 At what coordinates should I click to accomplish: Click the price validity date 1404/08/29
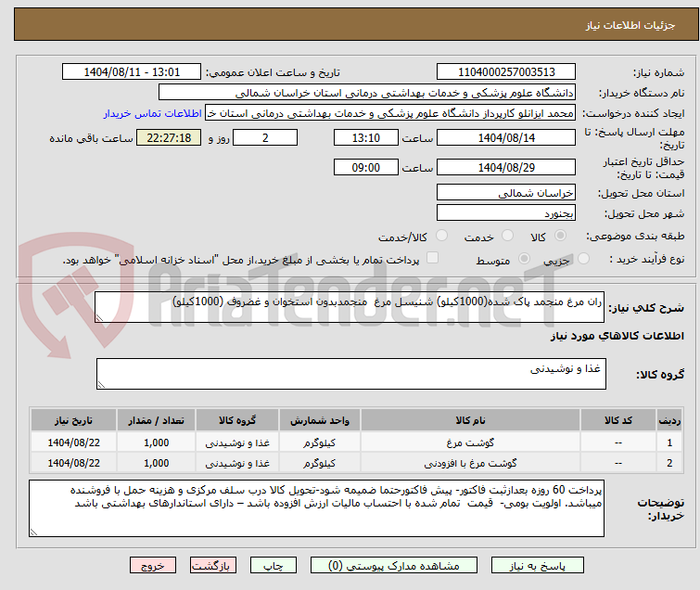pos(506,167)
